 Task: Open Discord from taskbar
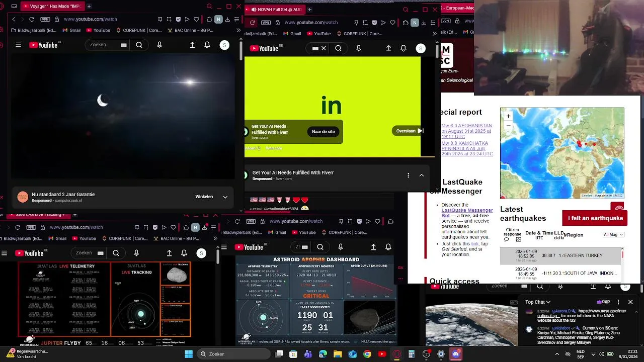[456, 354]
